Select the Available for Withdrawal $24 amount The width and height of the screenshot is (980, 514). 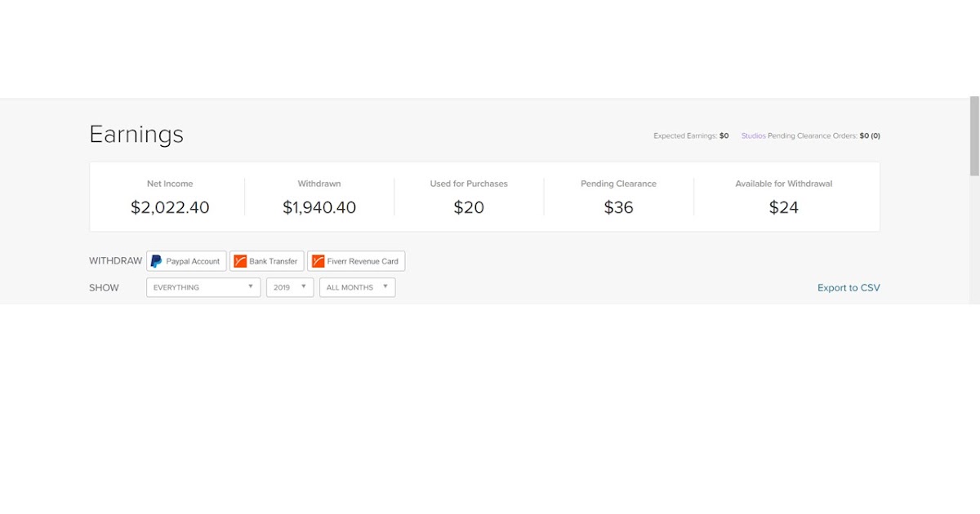[x=784, y=207]
